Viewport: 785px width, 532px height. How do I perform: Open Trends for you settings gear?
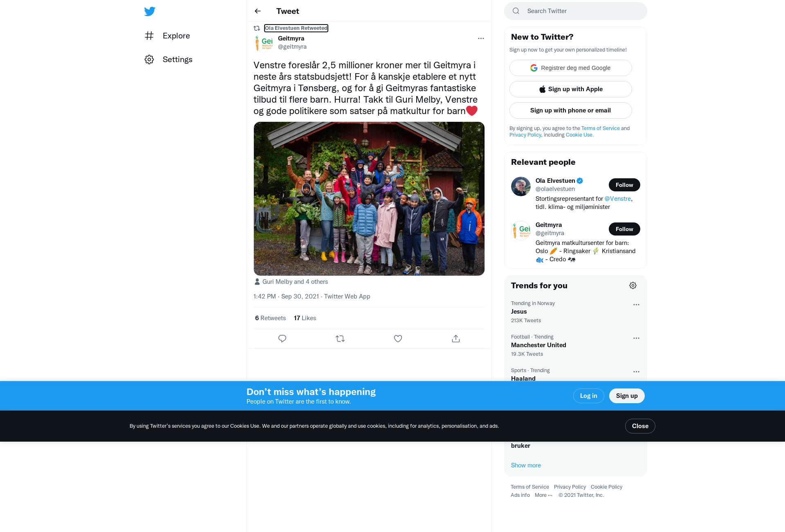(x=633, y=285)
